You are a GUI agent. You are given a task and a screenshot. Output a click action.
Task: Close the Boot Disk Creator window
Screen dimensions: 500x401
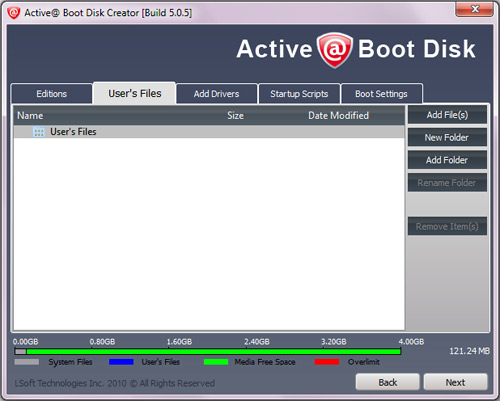[x=474, y=9]
